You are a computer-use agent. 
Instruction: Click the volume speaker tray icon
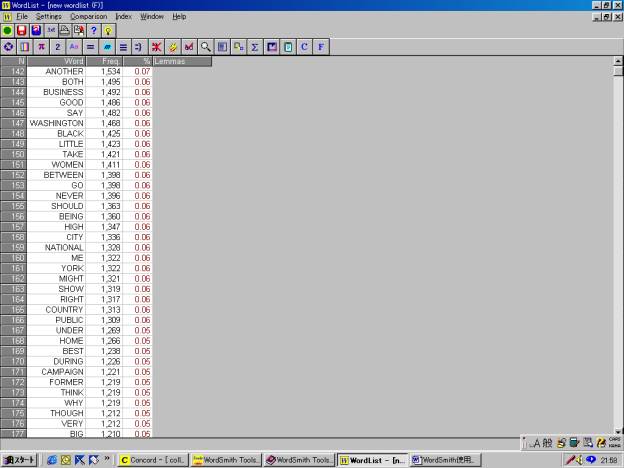tap(579, 460)
